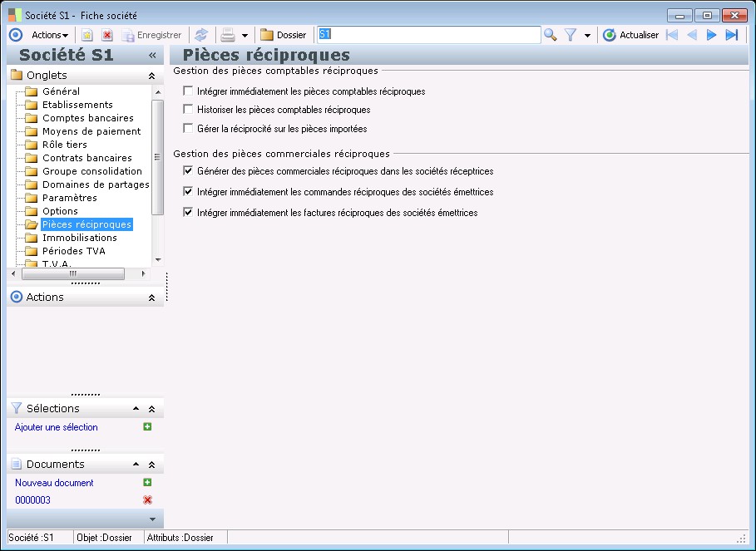This screenshot has width=756, height=551.
Task: Collapse the Actions side section
Action: coord(151,298)
